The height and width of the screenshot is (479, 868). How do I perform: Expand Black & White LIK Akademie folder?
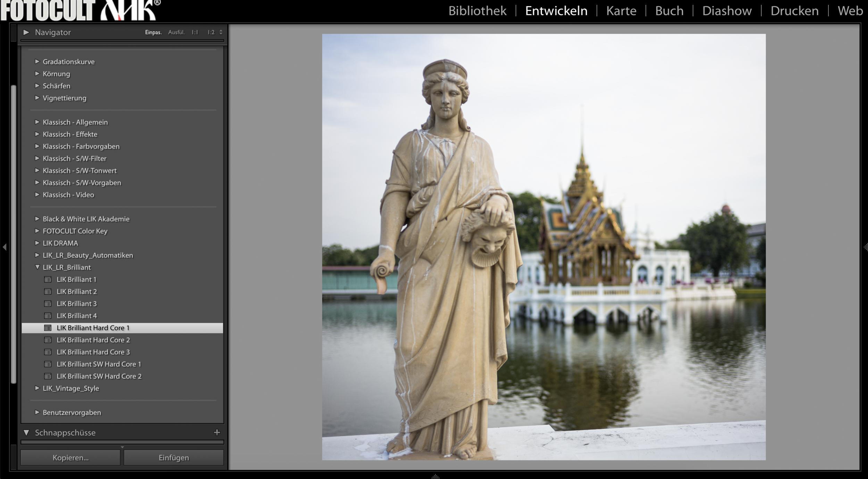click(x=37, y=218)
